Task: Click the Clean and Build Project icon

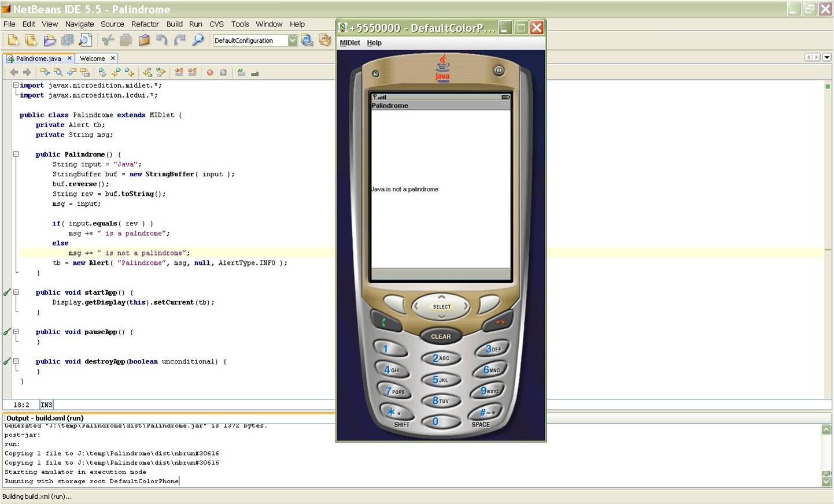Action: [325, 40]
